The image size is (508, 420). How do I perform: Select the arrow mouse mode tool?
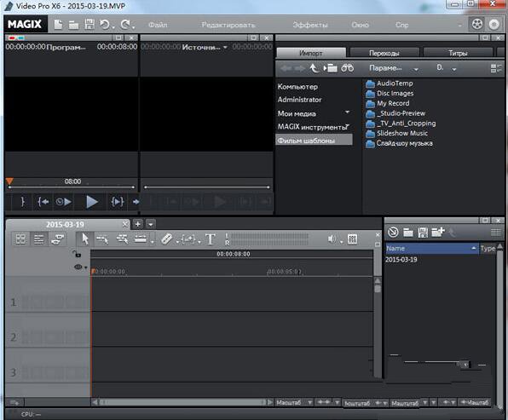85,239
